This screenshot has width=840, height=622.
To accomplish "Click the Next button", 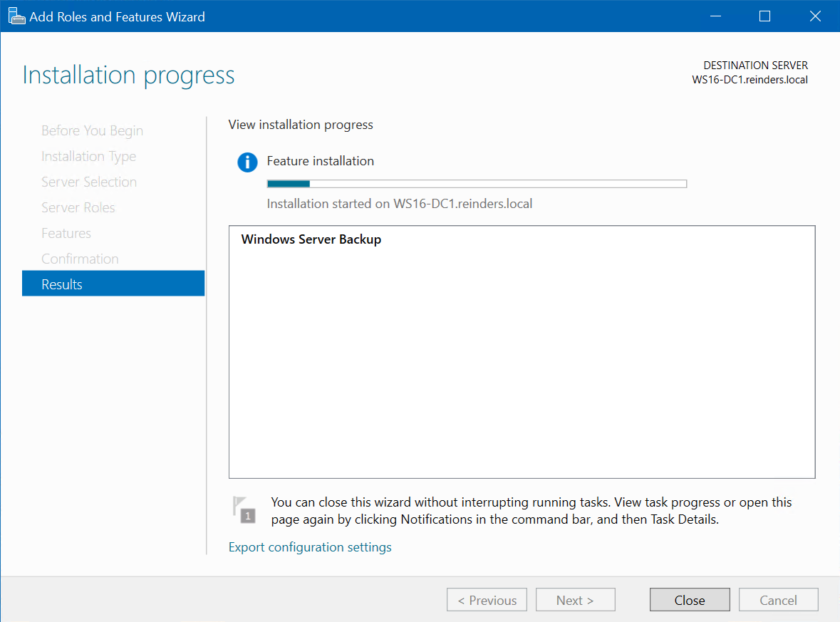I will (x=576, y=599).
